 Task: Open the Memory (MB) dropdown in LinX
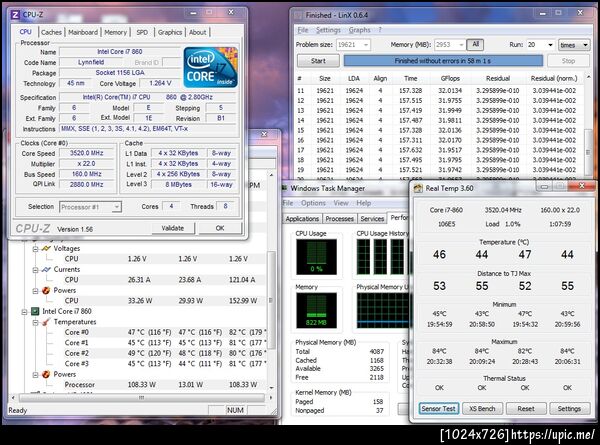pos(461,45)
